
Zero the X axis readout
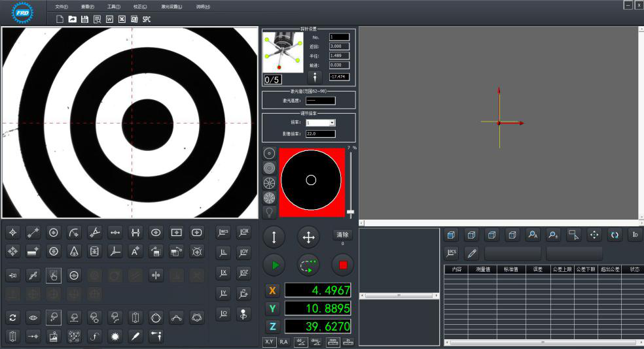pyautogui.click(x=273, y=291)
